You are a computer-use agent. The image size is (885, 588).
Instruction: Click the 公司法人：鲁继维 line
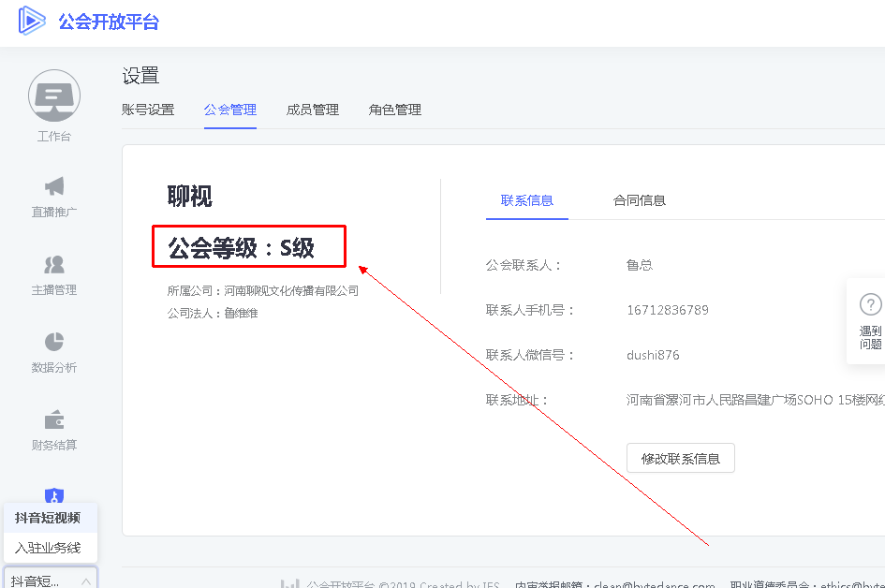click(213, 313)
